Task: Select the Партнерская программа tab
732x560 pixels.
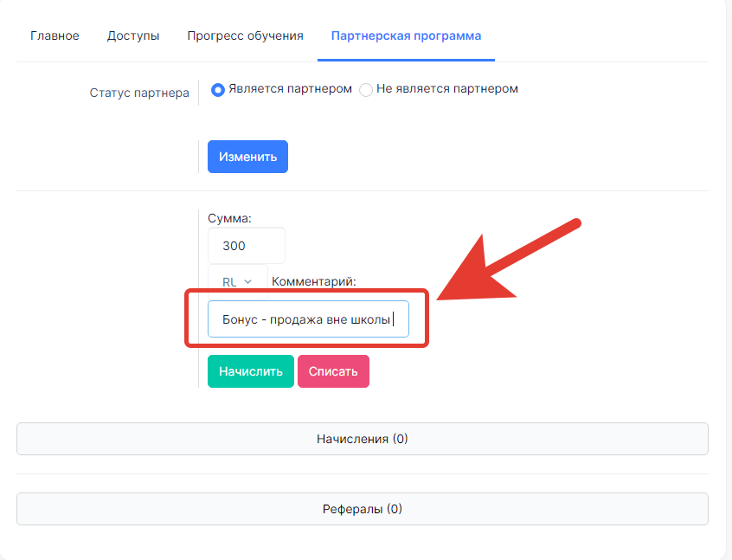Action: (406, 36)
